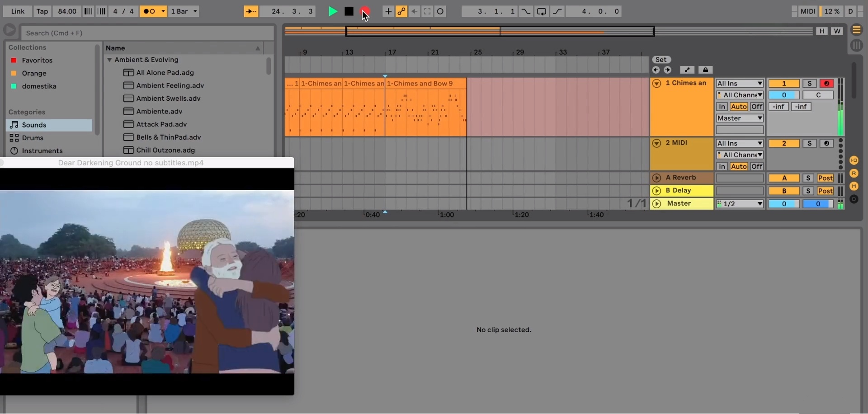
Task: Open All Channels dropdown on Chimes track
Action: [740, 95]
